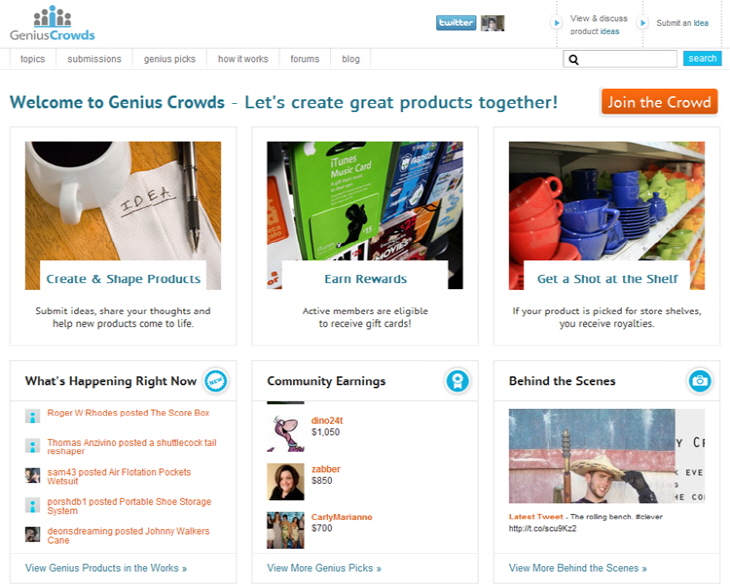
Task: Open the topics menu item
Action: coord(33,59)
